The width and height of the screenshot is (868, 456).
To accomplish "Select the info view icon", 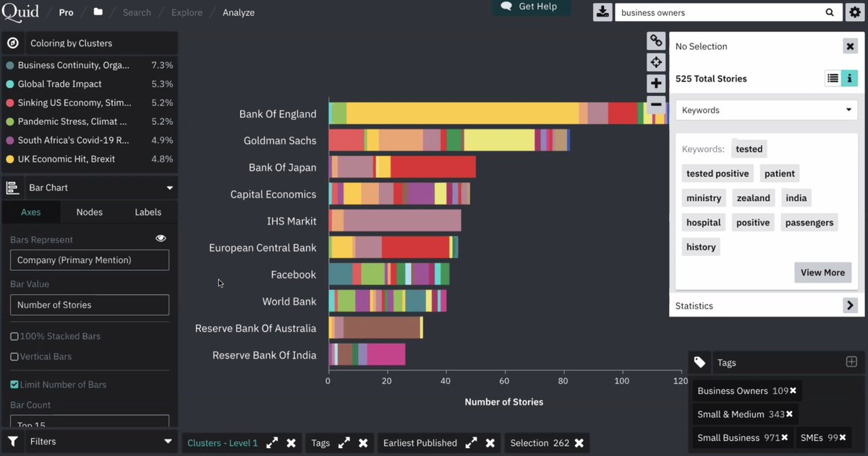I will (850, 79).
